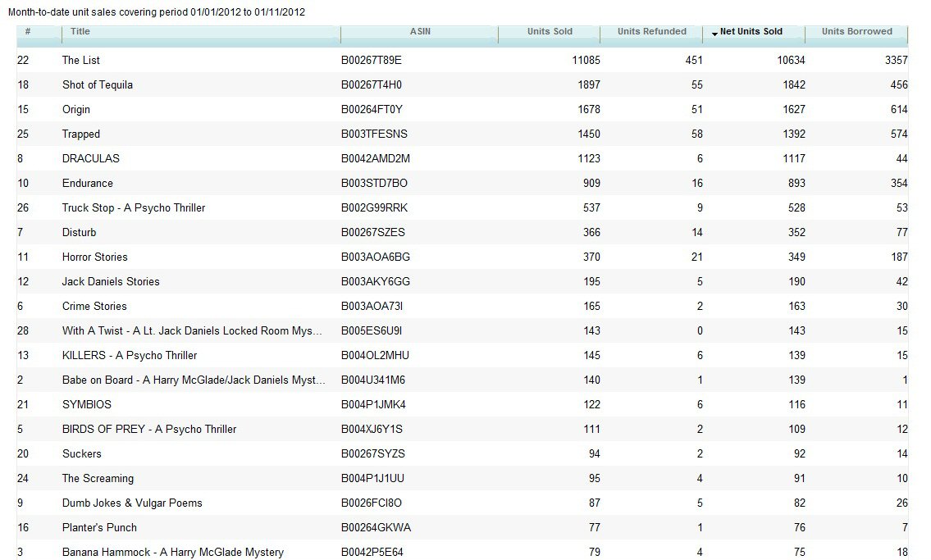Select net units sold value 528
Viewport: 931px width, 560px height.
[796, 207]
